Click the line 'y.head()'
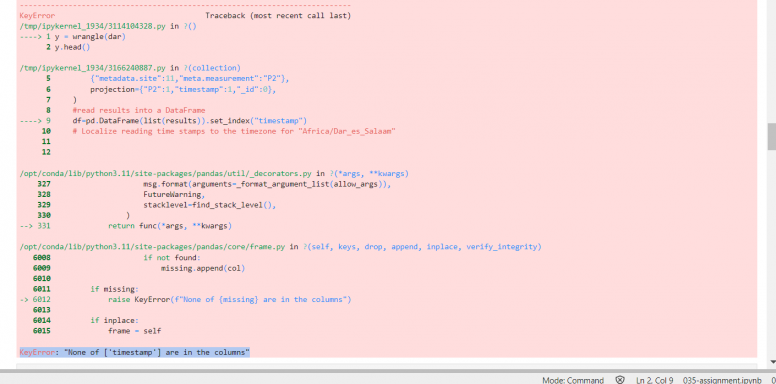Viewport: 776px width, 384px height. (72, 47)
